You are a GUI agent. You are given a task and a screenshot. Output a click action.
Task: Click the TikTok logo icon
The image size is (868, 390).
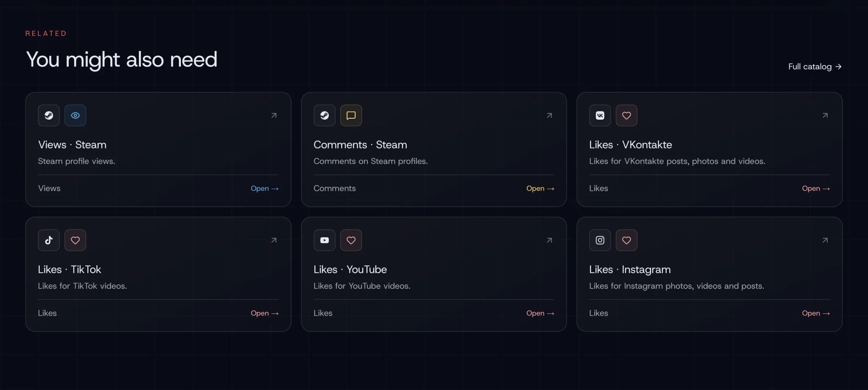coord(49,240)
